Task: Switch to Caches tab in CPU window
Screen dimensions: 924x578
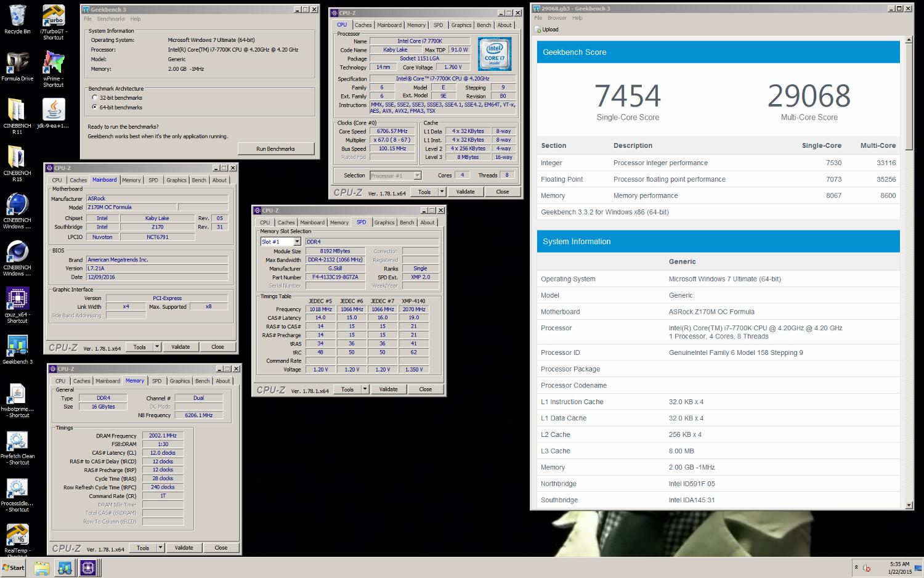Action: [x=363, y=25]
